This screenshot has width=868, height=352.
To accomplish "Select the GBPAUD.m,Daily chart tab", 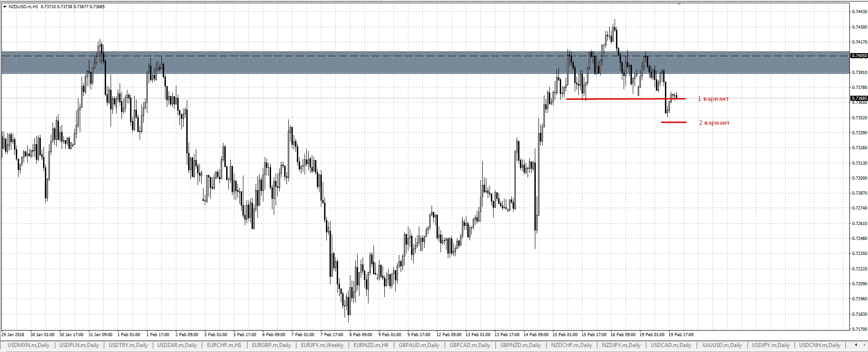I will point(419,345).
